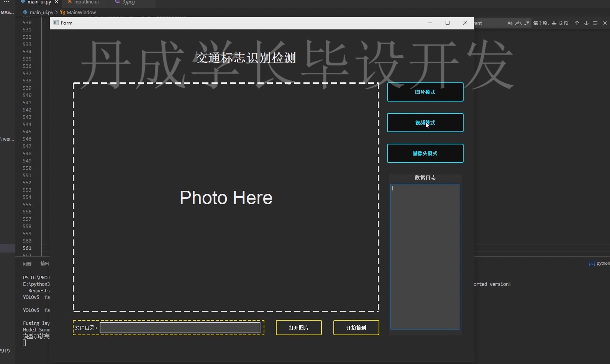Start detection with 开始检测 button
Image resolution: width=610 pixels, height=364 pixels.
[356, 328]
